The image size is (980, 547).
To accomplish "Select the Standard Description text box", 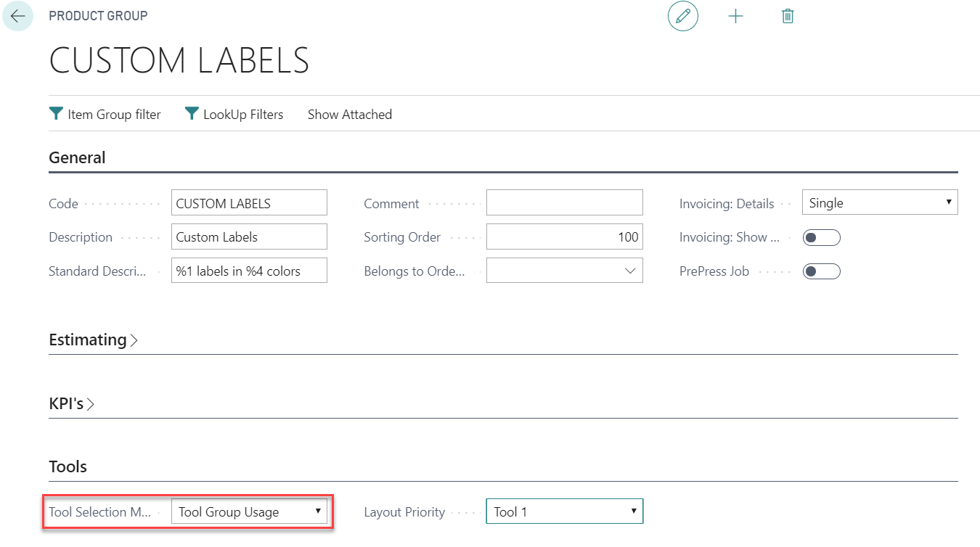I will [x=248, y=270].
